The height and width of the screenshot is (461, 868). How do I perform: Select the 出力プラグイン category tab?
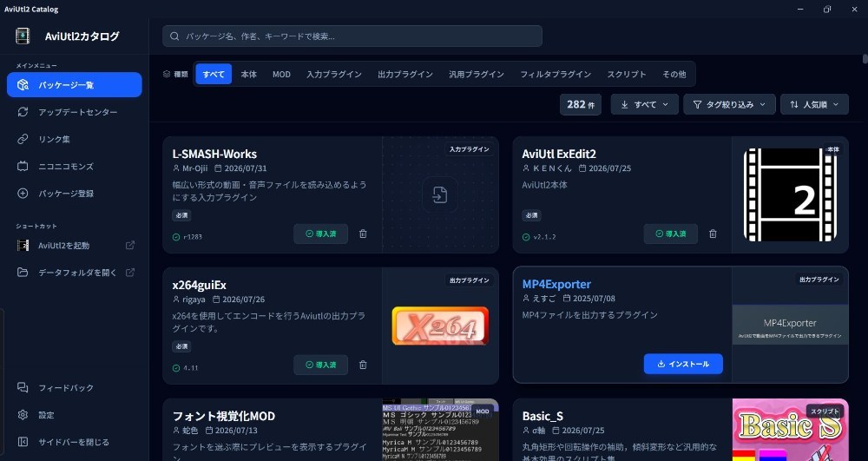405,74
